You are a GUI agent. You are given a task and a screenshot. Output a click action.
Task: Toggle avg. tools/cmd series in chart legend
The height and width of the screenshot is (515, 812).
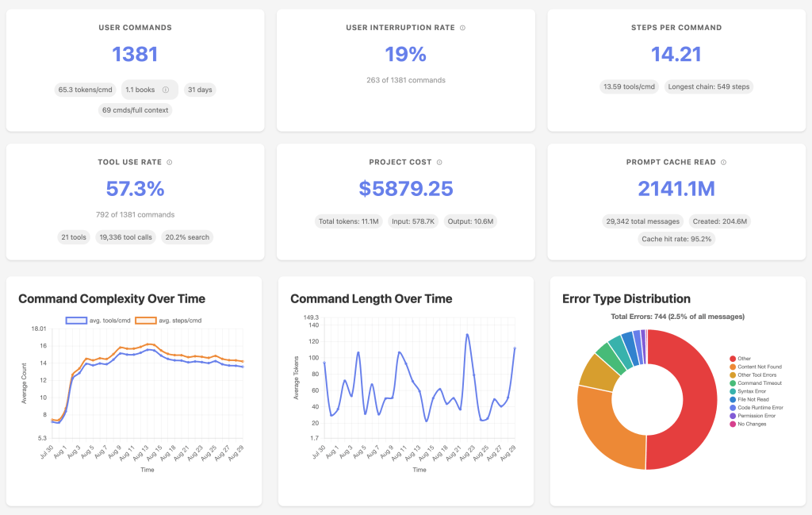98,321
